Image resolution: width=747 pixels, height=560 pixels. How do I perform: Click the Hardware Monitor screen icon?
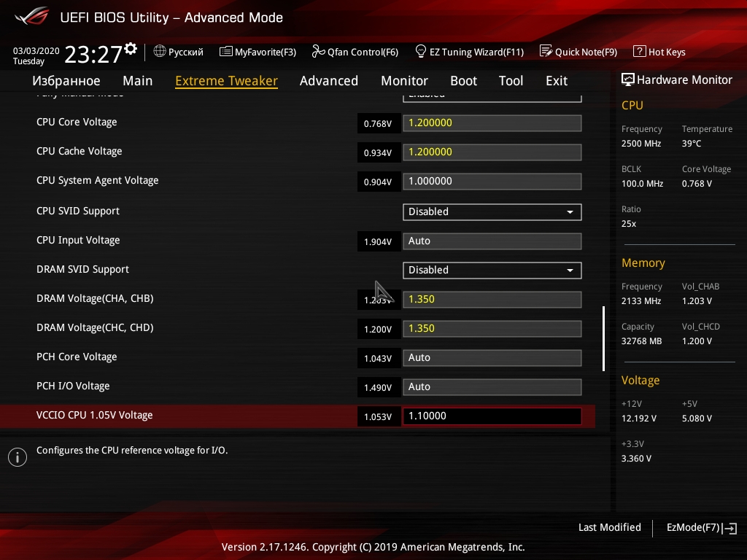[628, 79]
